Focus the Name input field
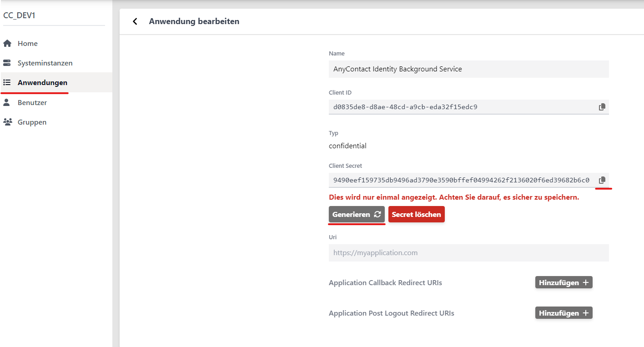The height and width of the screenshot is (347, 644). pyautogui.click(x=468, y=69)
